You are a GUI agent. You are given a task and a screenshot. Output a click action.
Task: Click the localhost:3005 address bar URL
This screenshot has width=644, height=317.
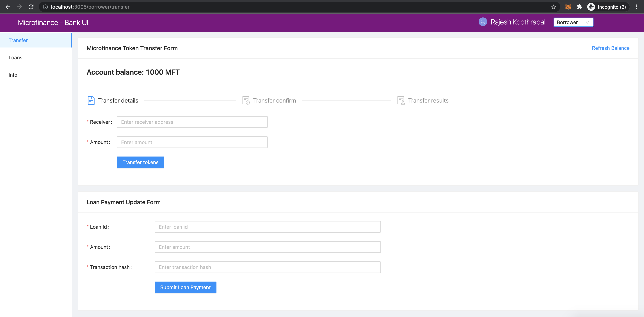[90, 7]
